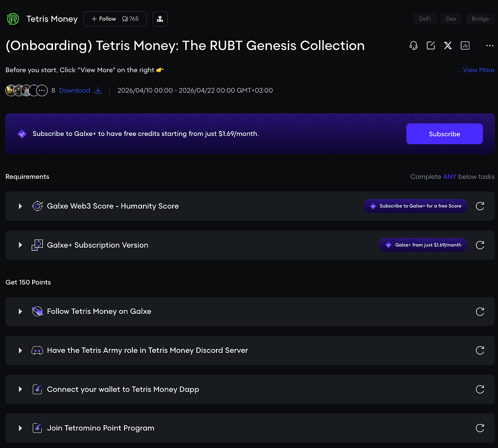Click the 765 followers count
The image size is (498, 448).
click(x=130, y=19)
